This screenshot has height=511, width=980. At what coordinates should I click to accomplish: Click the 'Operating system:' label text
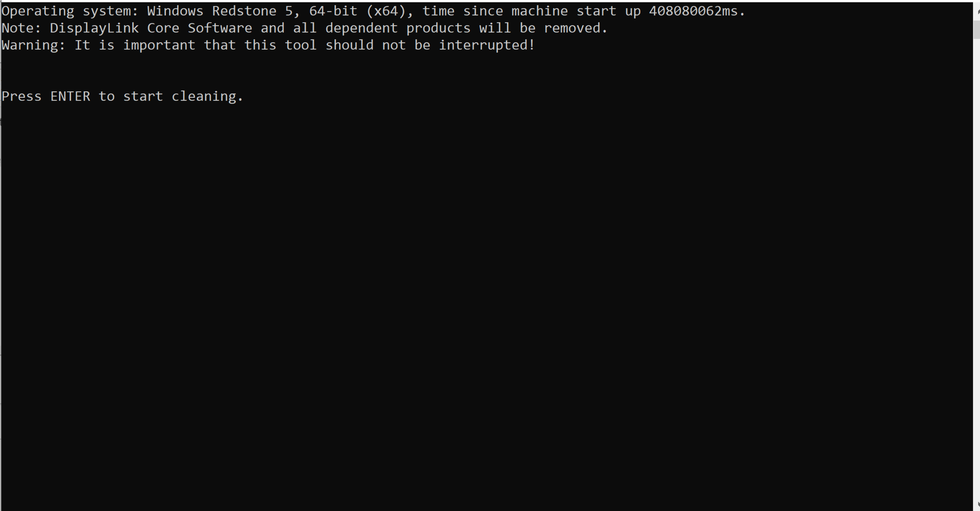click(x=70, y=12)
